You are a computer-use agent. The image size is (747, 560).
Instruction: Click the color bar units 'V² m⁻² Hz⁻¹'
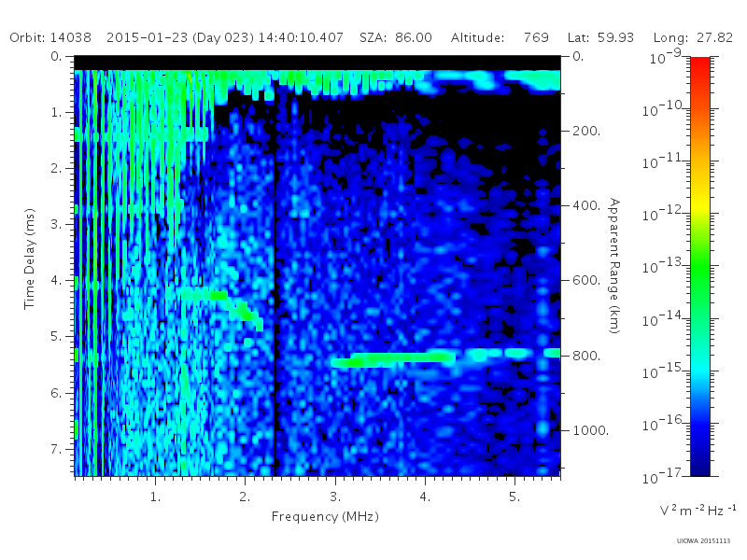point(698,510)
